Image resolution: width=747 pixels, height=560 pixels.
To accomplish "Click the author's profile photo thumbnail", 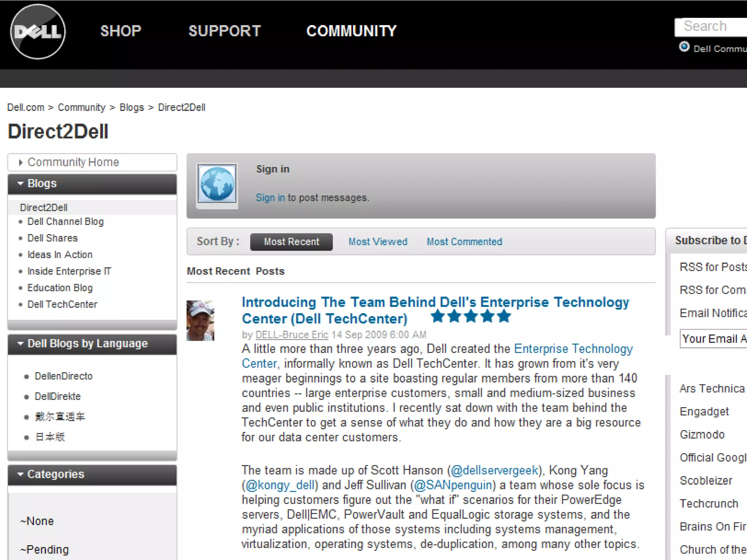I will click(x=200, y=320).
